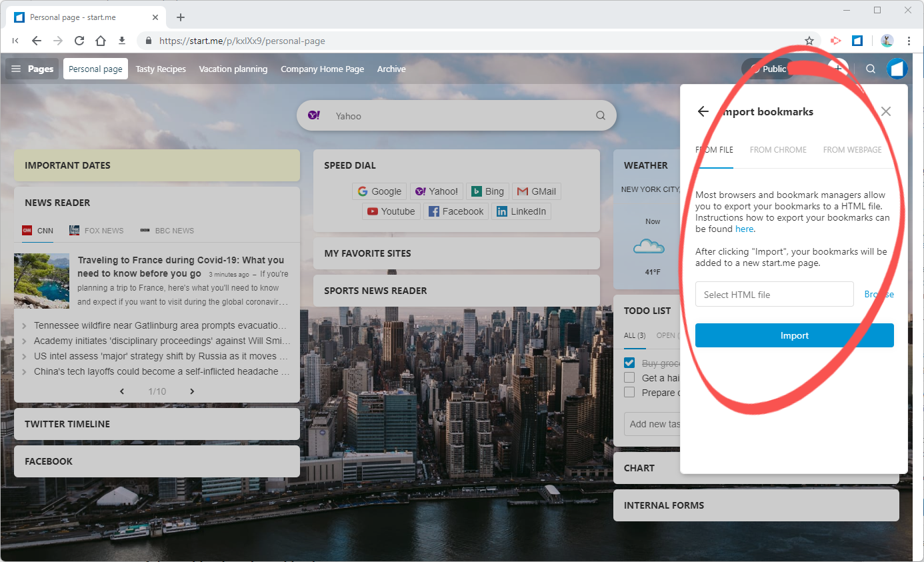
Task: Open Facebook speed dial bookmark
Action: click(x=456, y=211)
